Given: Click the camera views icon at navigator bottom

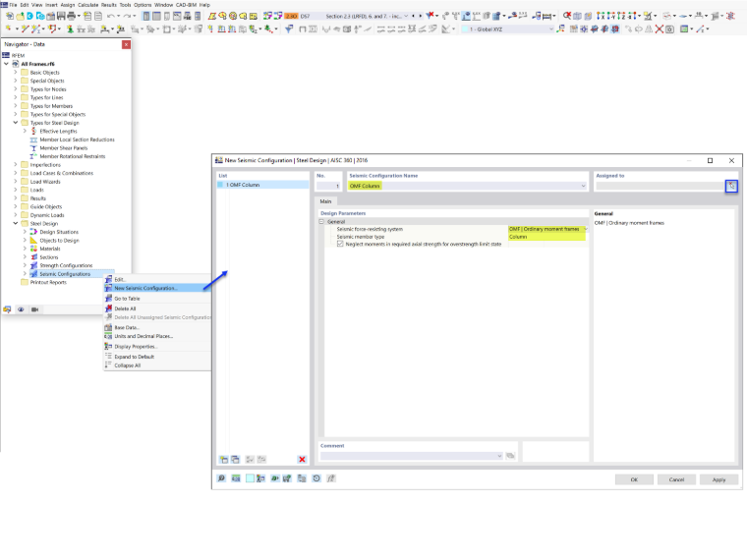Looking at the screenshot, I should pyautogui.click(x=34, y=309).
